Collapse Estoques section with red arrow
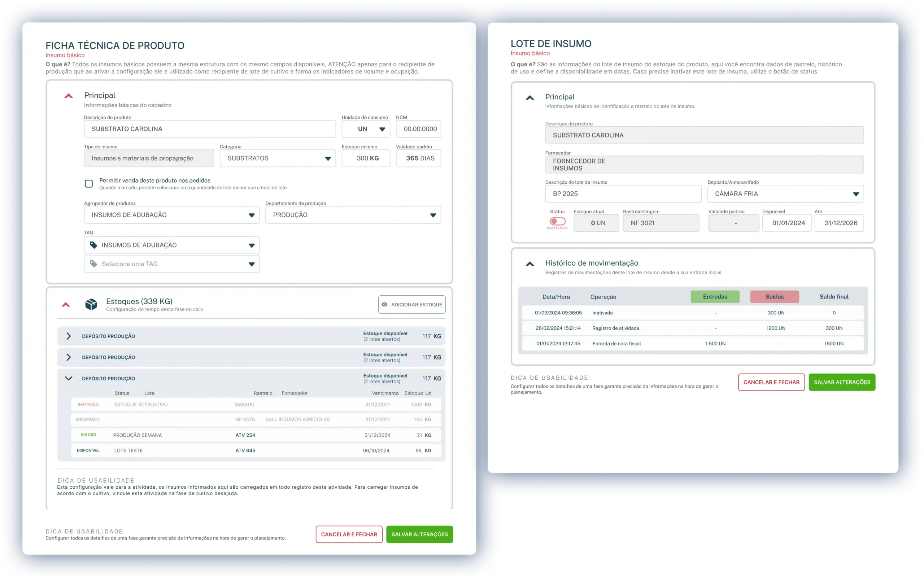This screenshot has height=580, width=924. click(66, 305)
